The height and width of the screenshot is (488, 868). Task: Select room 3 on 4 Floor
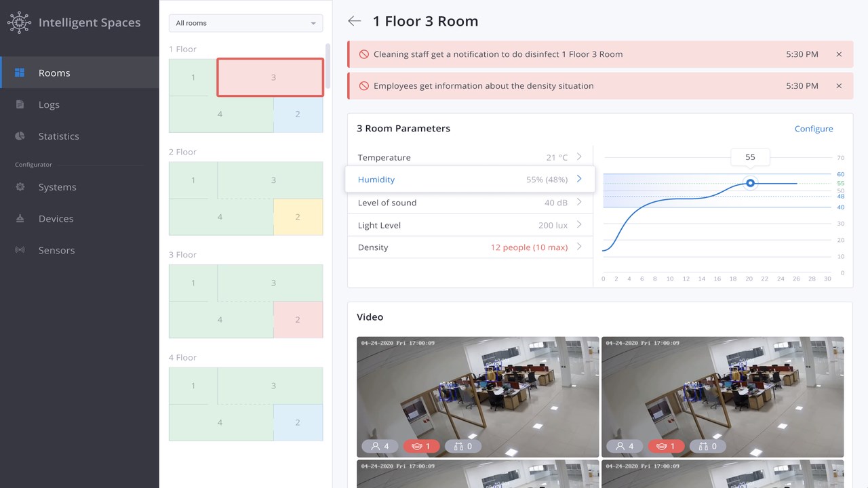pyautogui.click(x=271, y=386)
